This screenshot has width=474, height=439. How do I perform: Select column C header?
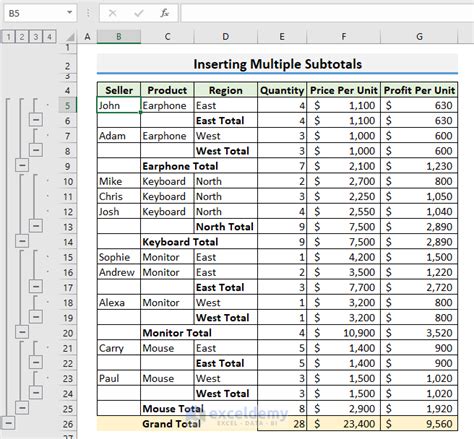pyautogui.click(x=167, y=37)
